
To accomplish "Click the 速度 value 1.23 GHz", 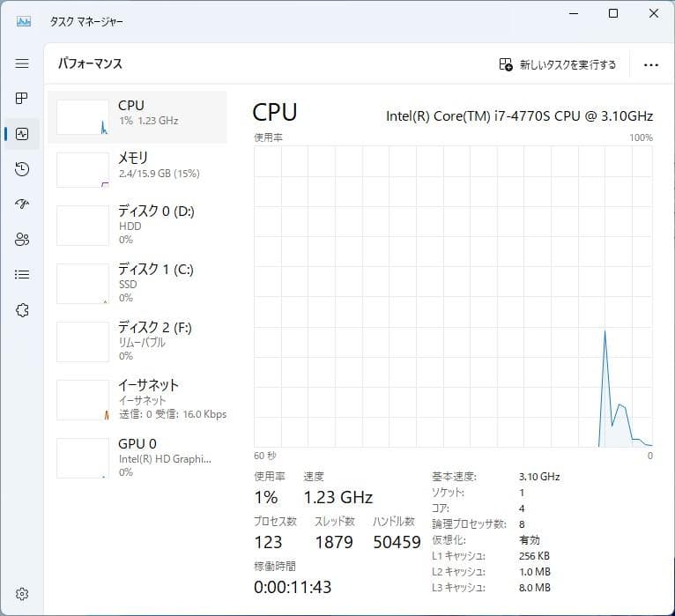I will [338, 497].
